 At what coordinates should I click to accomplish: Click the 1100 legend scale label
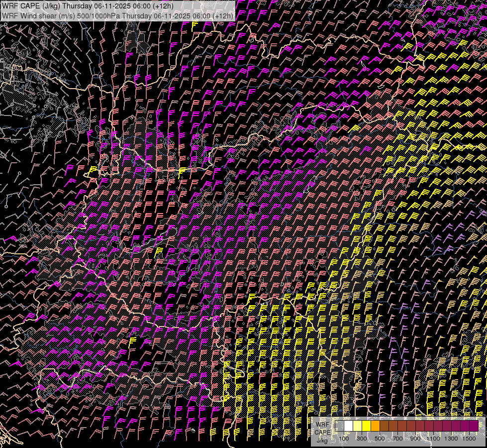coord(433,438)
